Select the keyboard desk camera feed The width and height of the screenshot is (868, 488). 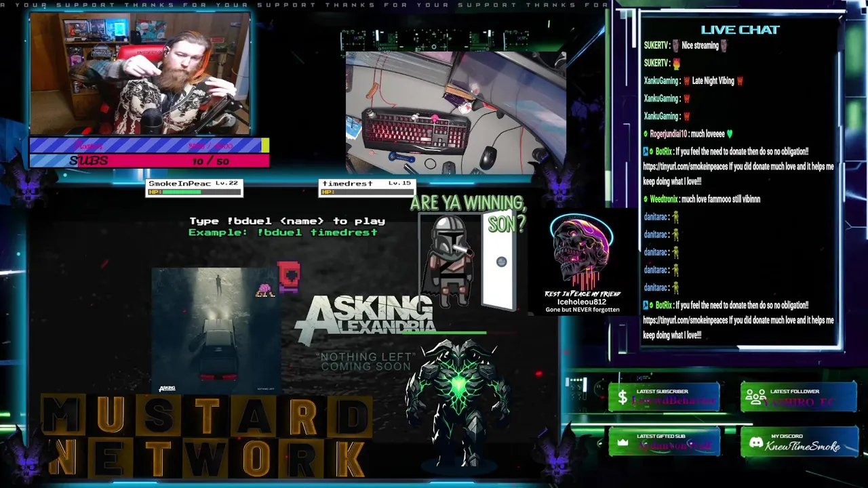(x=456, y=113)
